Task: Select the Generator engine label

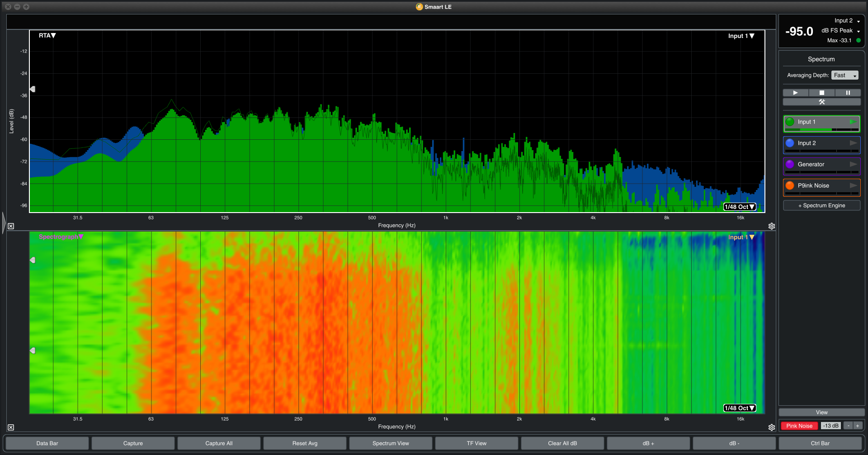Action: click(x=811, y=164)
